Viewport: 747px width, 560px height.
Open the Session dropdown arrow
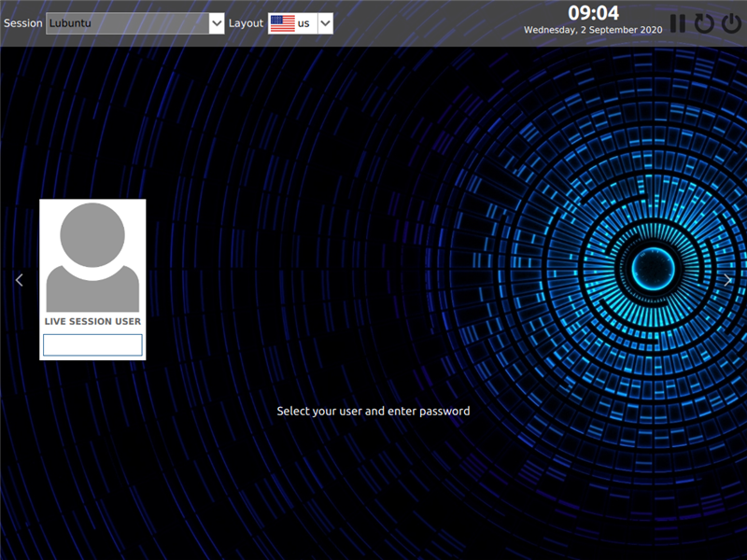pyautogui.click(x=217, y=23)
